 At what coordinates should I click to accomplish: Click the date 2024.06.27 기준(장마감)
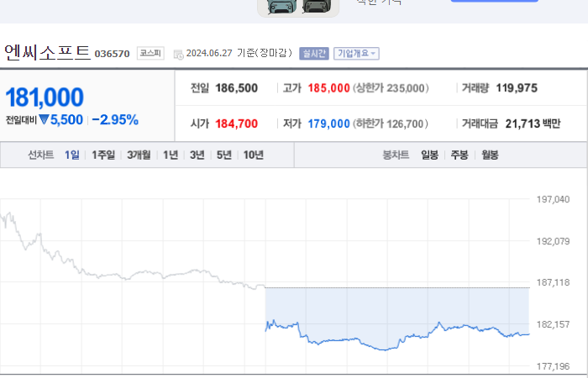coord(239,53)
